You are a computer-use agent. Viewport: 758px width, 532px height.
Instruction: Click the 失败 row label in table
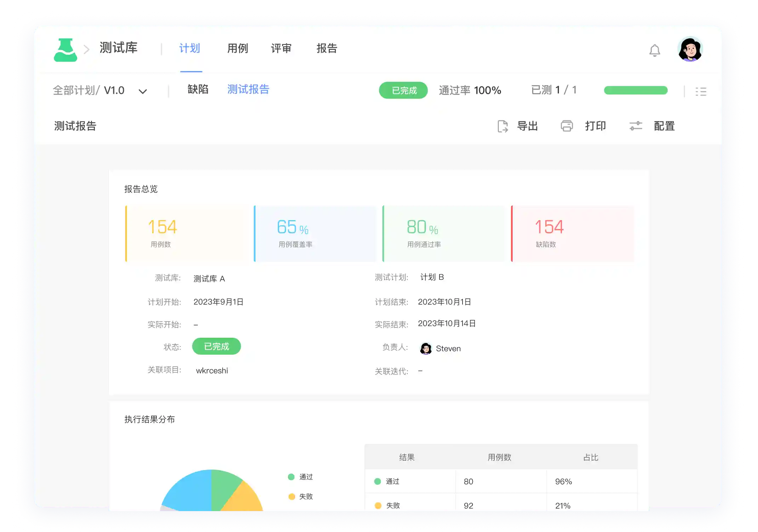pyautogui.click(x=393, y=505)
